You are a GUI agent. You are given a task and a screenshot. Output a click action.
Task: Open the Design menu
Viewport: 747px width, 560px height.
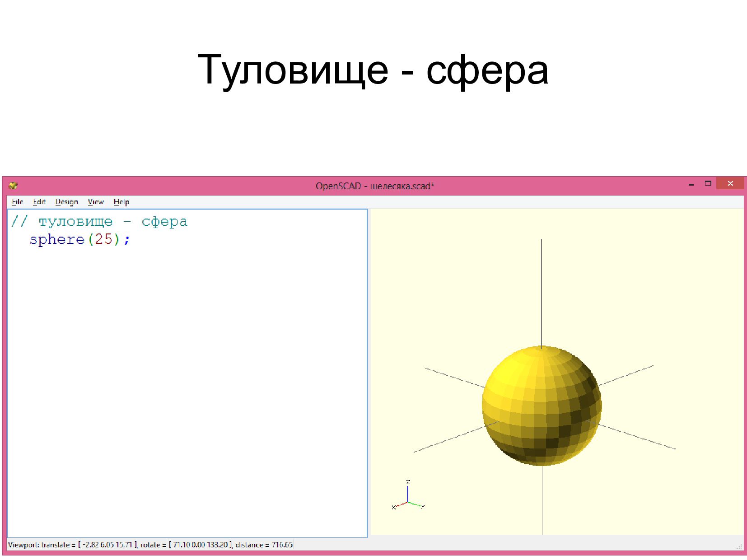[67, 201]
